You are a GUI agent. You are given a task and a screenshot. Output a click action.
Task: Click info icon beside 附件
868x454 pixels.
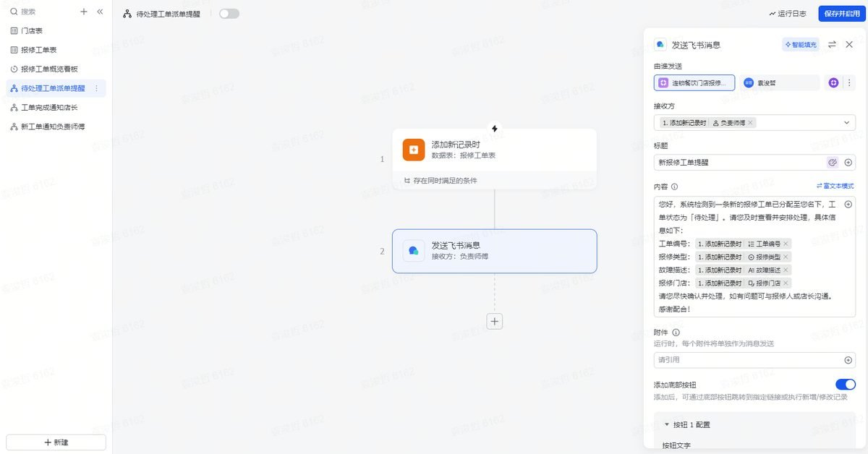676,333
